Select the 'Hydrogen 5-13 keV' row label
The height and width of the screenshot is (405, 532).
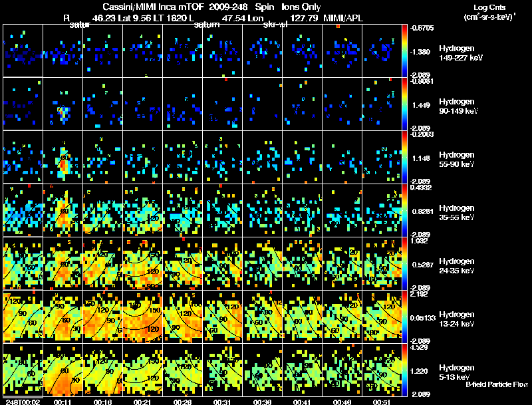457,372
